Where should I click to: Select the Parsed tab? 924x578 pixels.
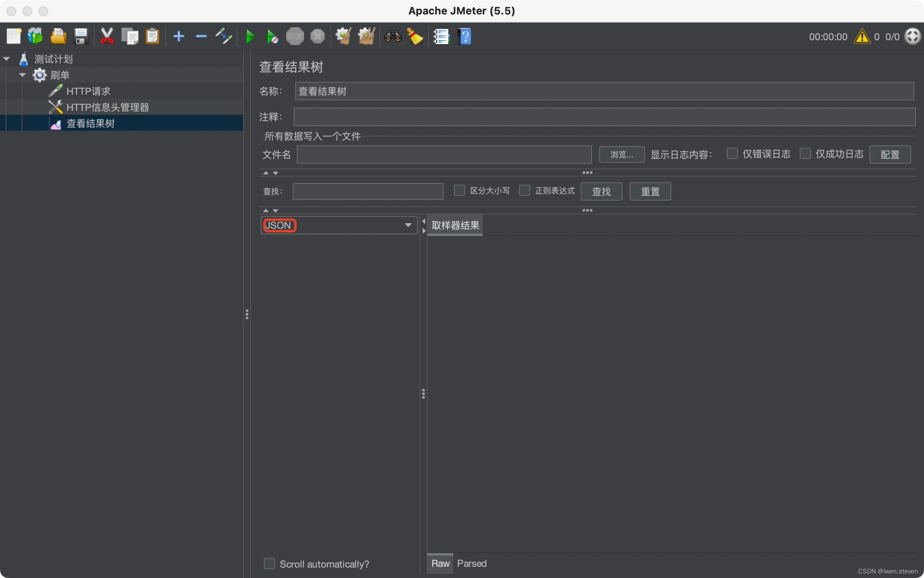[472, 564]
